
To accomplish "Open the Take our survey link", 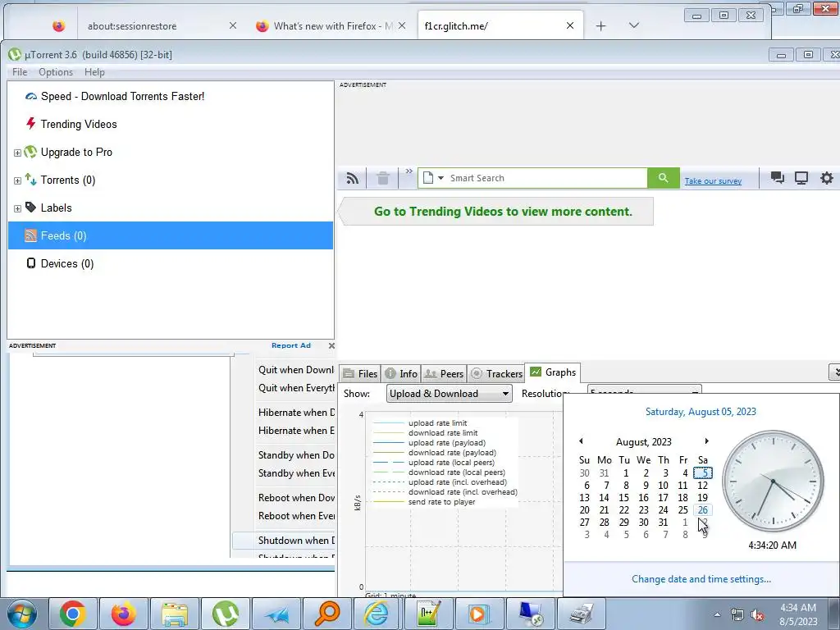I will [x=713, y=181].
